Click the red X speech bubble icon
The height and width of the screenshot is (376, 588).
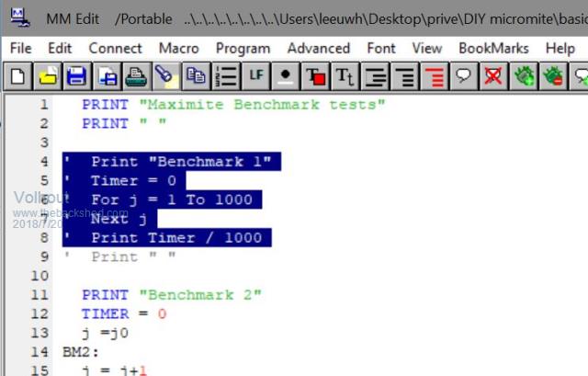click(x=492, y=75)
